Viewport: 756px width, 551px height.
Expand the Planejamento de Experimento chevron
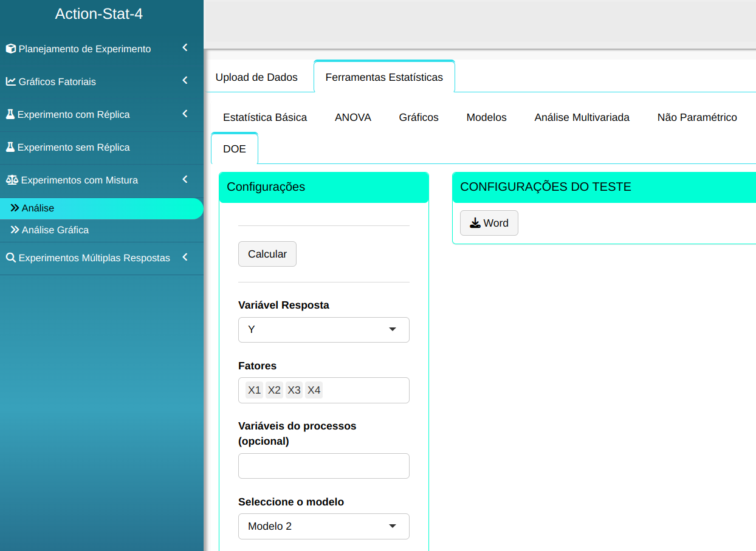coord(185,48)
